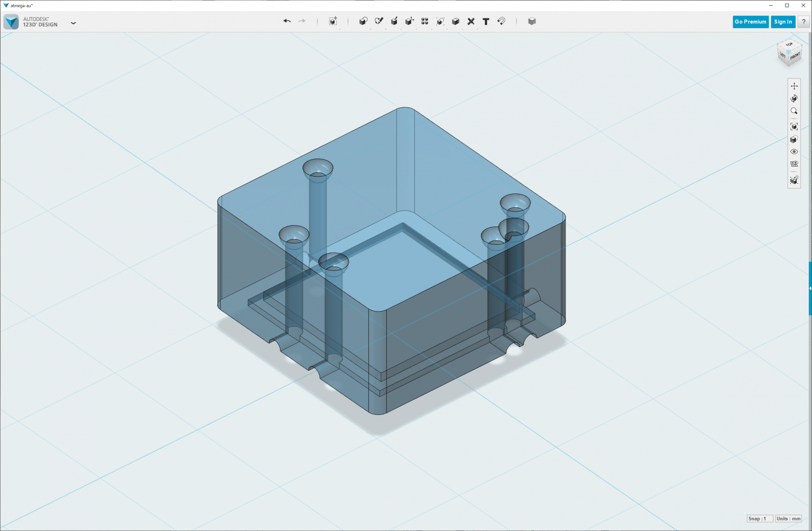The height and width of the screenshot is (531, 812).
Task: Click the Redo arrow in the toolbar
Action: pos(302,21)
